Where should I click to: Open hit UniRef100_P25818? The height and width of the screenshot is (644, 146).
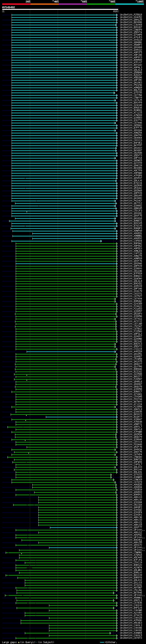coord(131,15)
